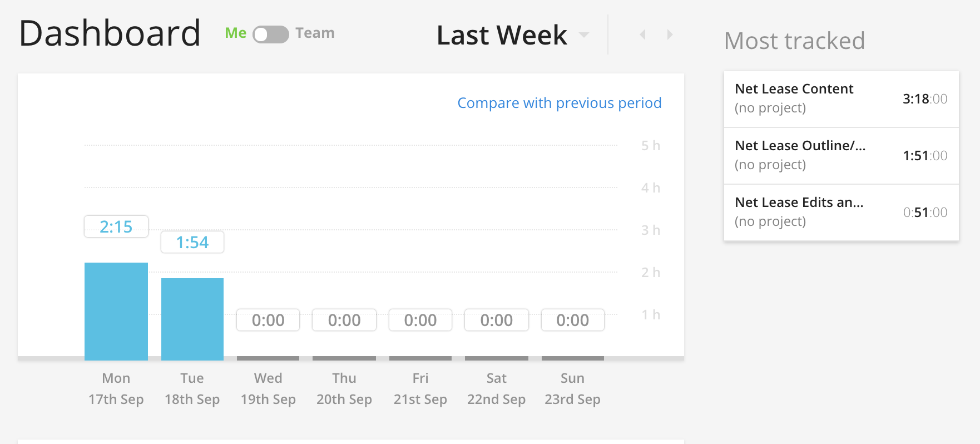Viewport: 980px width, 444px height.
Task: Navigate to the next week using the right arrow
Action: click(x=670, y=34)
